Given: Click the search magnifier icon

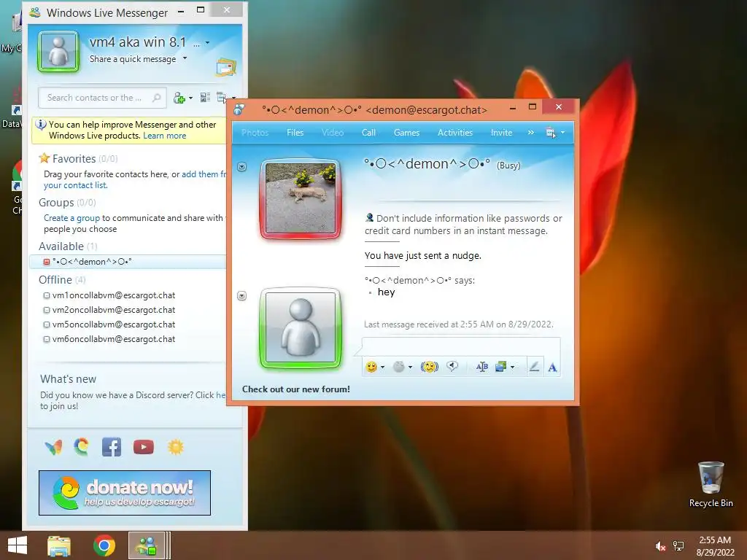Looking at the screenshot, I should pos(156,98).
